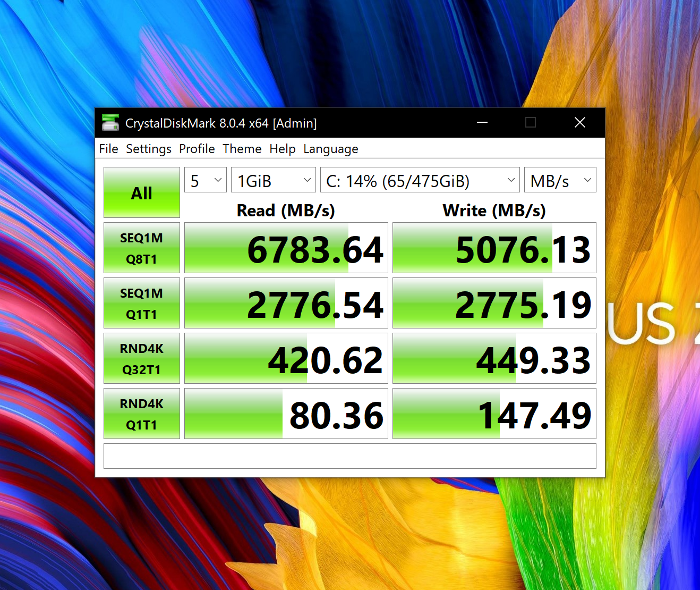The image size is (700, 590).
Task: Open the C: 14% drive selection dropdown
Action: click(420, 180)
